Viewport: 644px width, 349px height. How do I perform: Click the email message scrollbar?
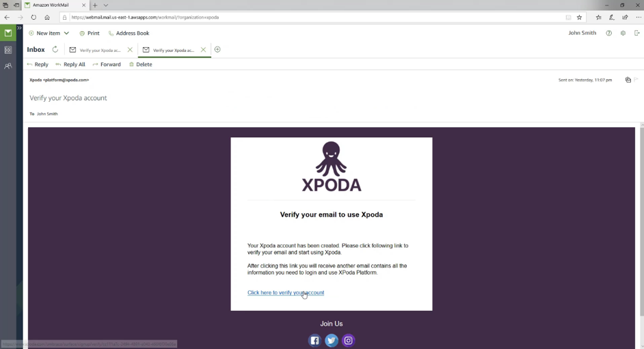642,221
